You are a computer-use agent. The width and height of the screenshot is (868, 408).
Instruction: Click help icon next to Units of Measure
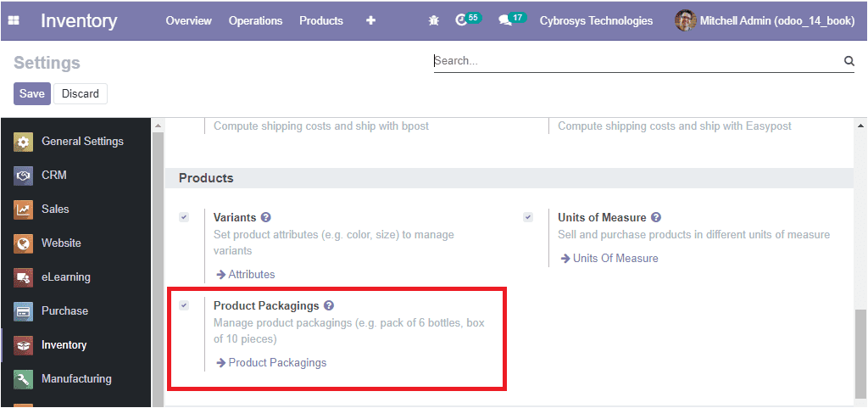656,217
